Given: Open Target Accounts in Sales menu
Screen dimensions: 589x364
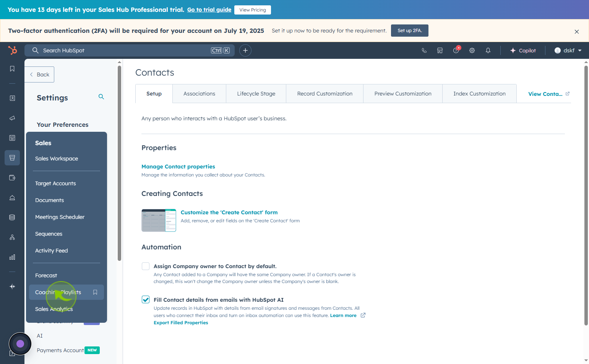Looking at the screenshot, I should 55,183.
